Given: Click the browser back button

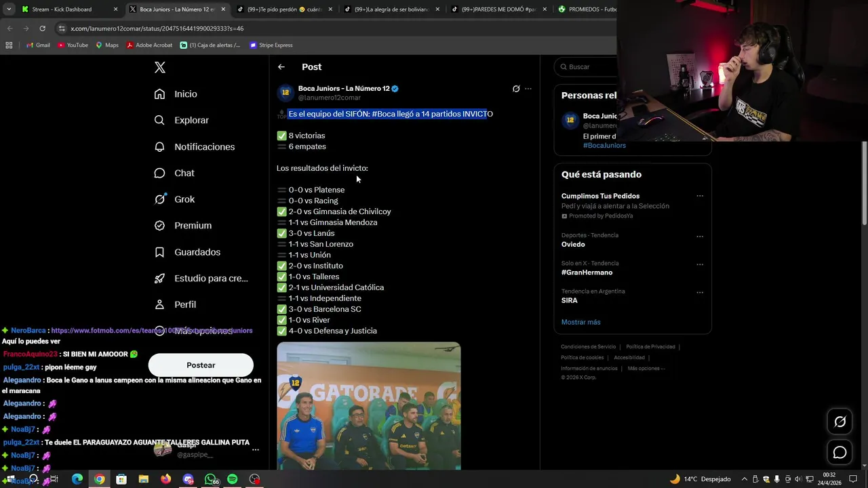Looking at the screenshot, I should point(9,28).
